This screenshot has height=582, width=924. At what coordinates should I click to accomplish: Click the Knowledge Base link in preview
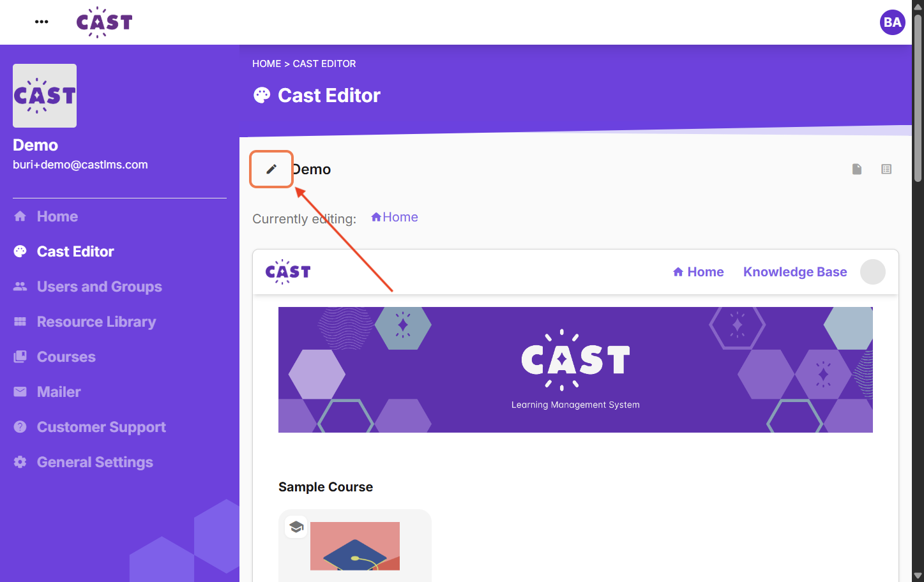[x=795, y=272]
